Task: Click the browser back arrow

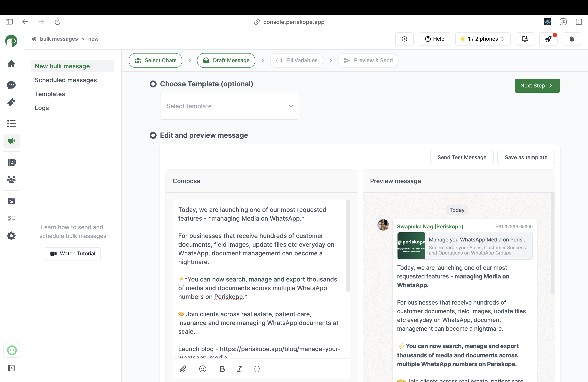Action: 25,22
